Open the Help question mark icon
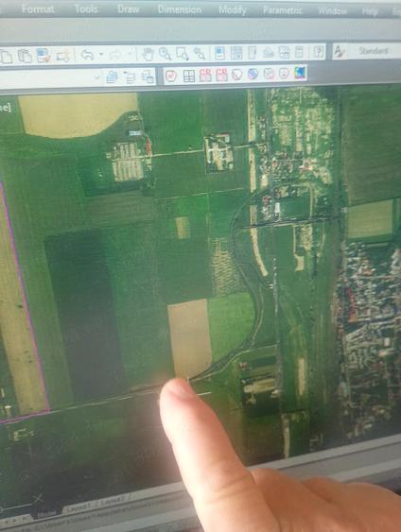This screenshot has height=532, width=401. (318, 52)
